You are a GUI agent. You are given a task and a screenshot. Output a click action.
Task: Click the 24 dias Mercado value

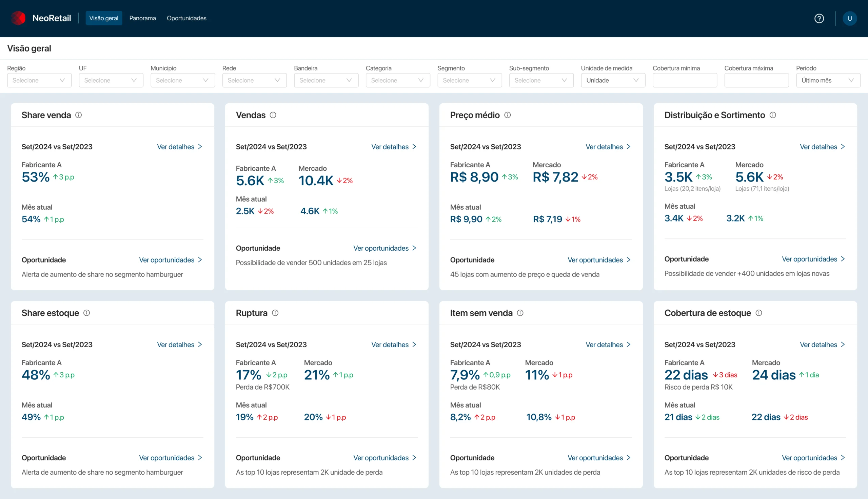coord(774,375)
